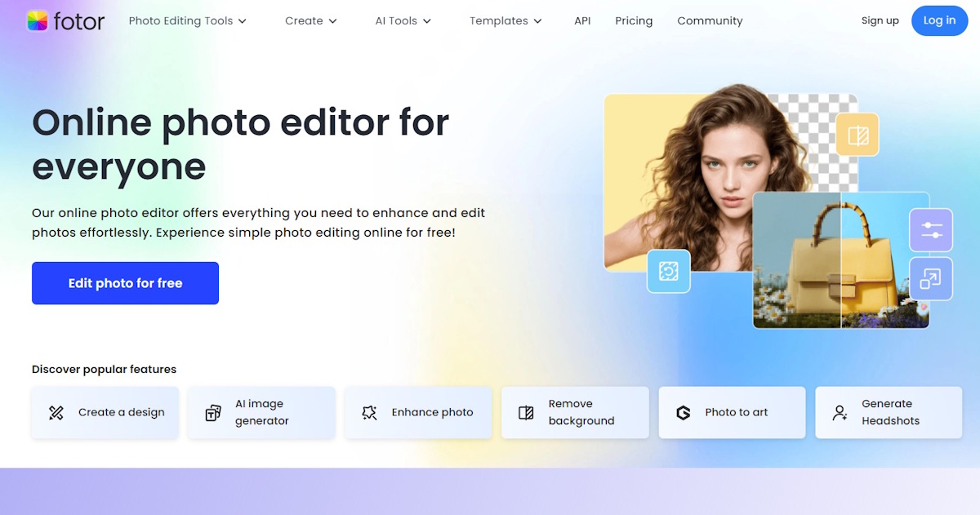This screenshot has height=515, width=980.
Task: Open the Templates dropdown menu
Action: (x=505, y=21)
